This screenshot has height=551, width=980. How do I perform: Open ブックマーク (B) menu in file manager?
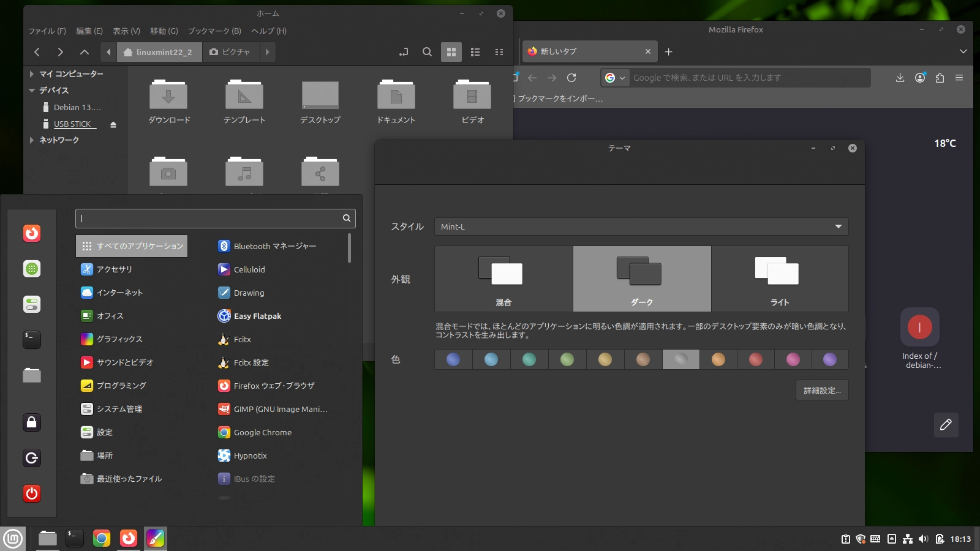click(x=214, y=31)
